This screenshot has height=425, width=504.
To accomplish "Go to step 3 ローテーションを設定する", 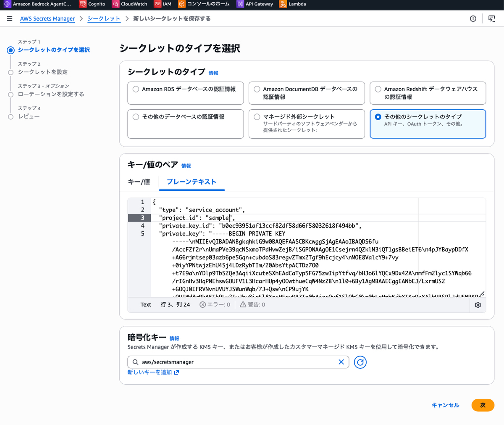I will (x=51, y=94).
